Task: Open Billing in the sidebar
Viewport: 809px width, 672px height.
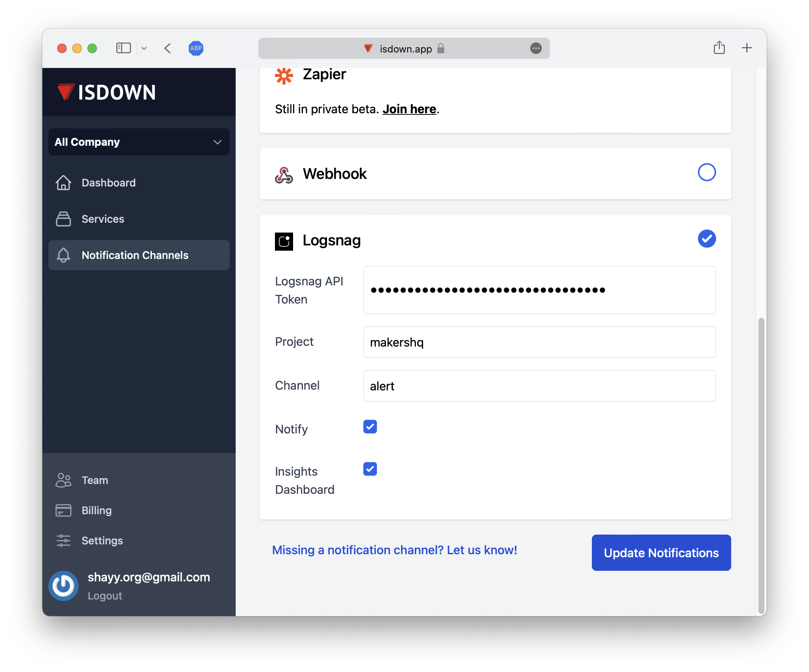Action: [x=139, y=511]
